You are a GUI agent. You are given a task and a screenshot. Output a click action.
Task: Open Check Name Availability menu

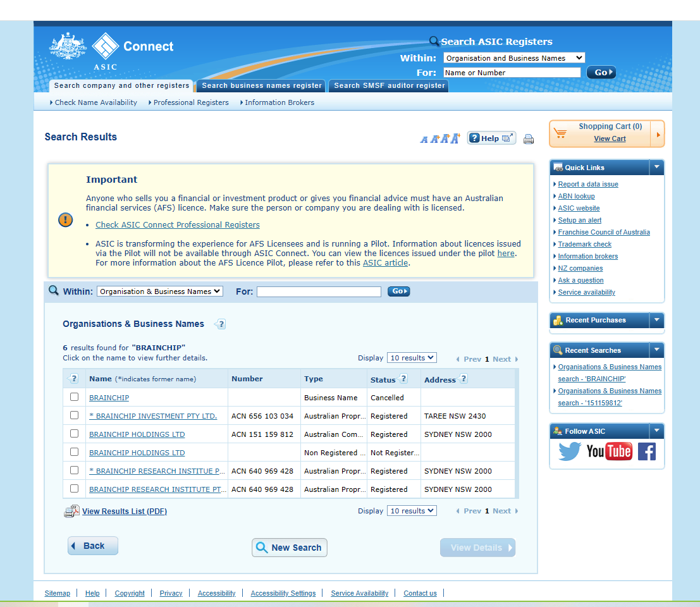click(95, 102)
